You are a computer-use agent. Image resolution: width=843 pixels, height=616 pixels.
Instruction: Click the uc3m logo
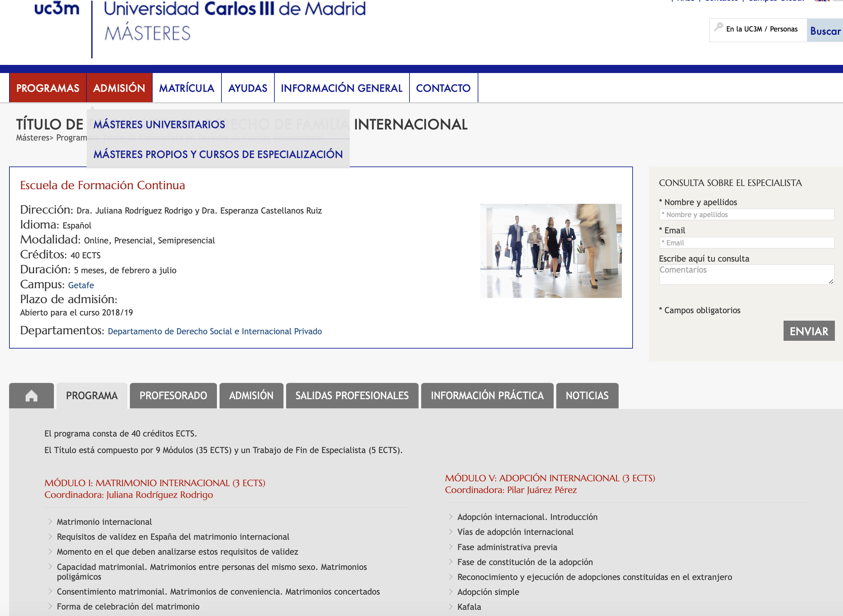[57, 8]
